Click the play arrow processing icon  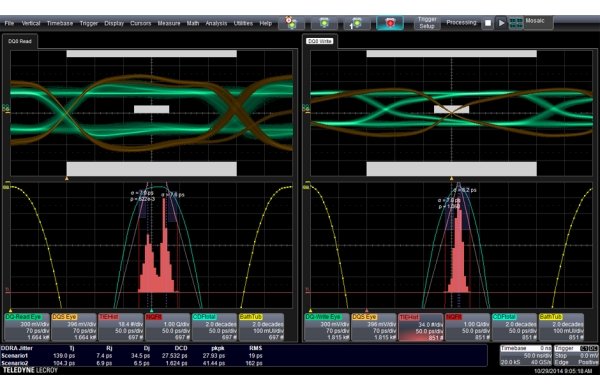501,23
